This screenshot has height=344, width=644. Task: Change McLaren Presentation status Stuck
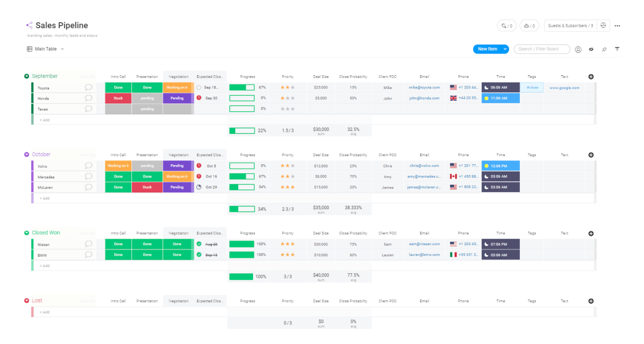point(147,187)
